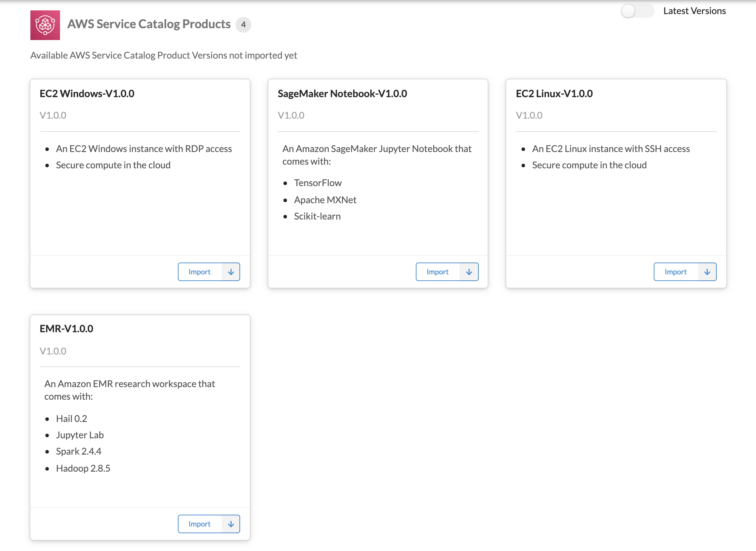Click the products count badge 4

click(x=243, y=25)
